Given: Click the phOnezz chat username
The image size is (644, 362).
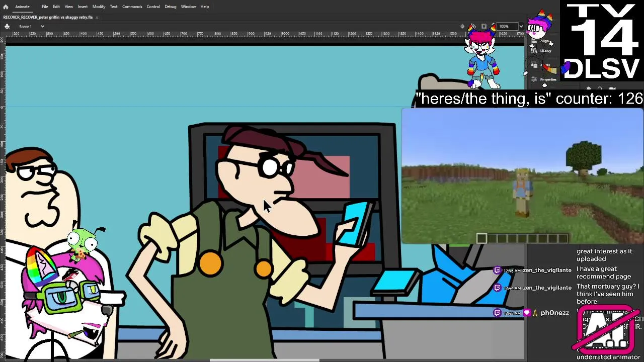Looking at the screenshot, I should click(554, 313).
